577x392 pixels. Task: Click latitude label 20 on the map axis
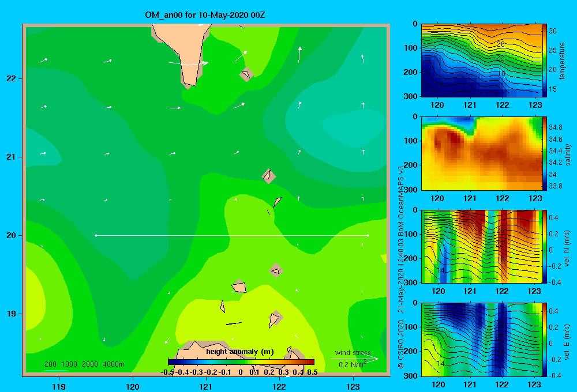tap(11, 235)
